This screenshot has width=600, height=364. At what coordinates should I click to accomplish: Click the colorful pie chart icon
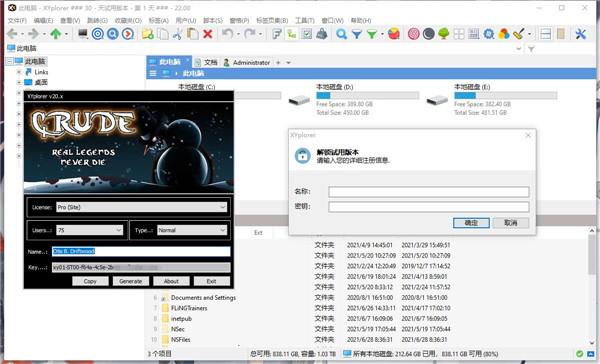[394, 34]
